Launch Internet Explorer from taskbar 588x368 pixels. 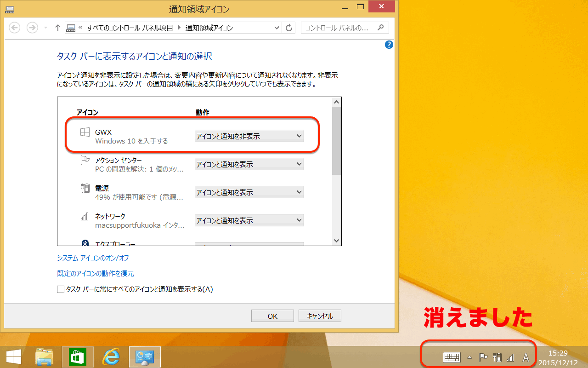pos(111,357)
